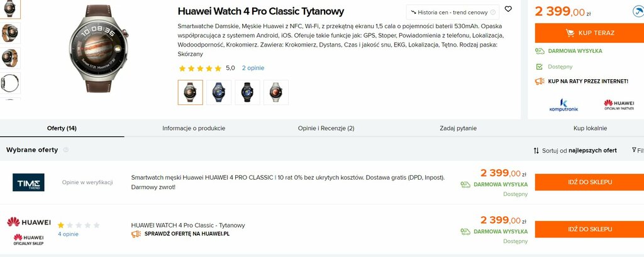This screenshot has width=644, height=257.
Task: Click the info icon beside Wybrane oferty
Action: 65,150
